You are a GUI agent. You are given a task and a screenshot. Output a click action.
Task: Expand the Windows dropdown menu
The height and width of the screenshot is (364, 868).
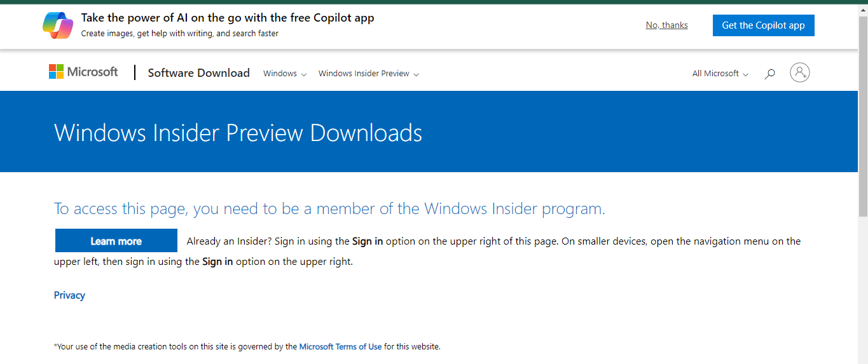click(x=285, y=74)
